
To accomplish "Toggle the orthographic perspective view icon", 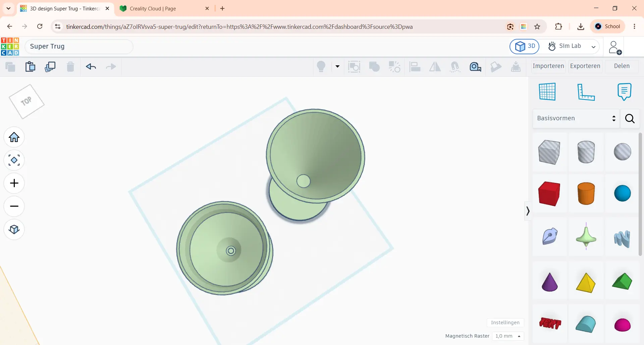I will tap(14, 229).
